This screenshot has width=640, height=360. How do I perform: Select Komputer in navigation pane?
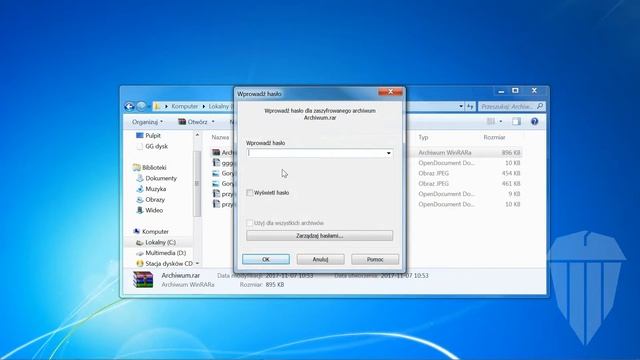click(155, 231)
